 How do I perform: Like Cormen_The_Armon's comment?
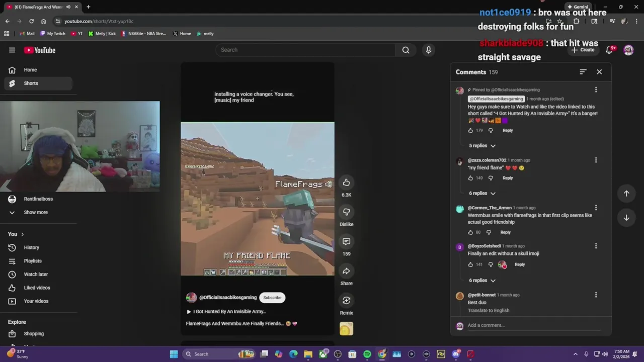point(470,232)
